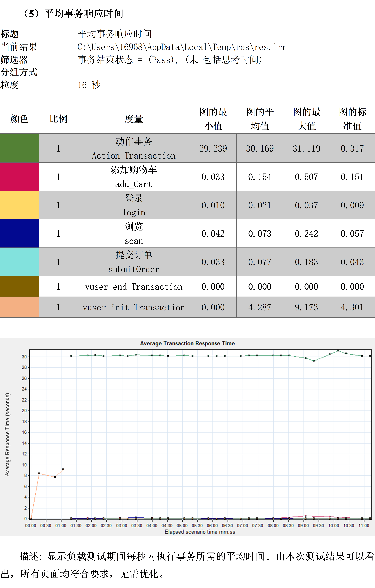The width and height of the screenshot is (375, 588).
Task: Click the chart title 'Average Transaction Response Time'
Action: pos(188,343)
